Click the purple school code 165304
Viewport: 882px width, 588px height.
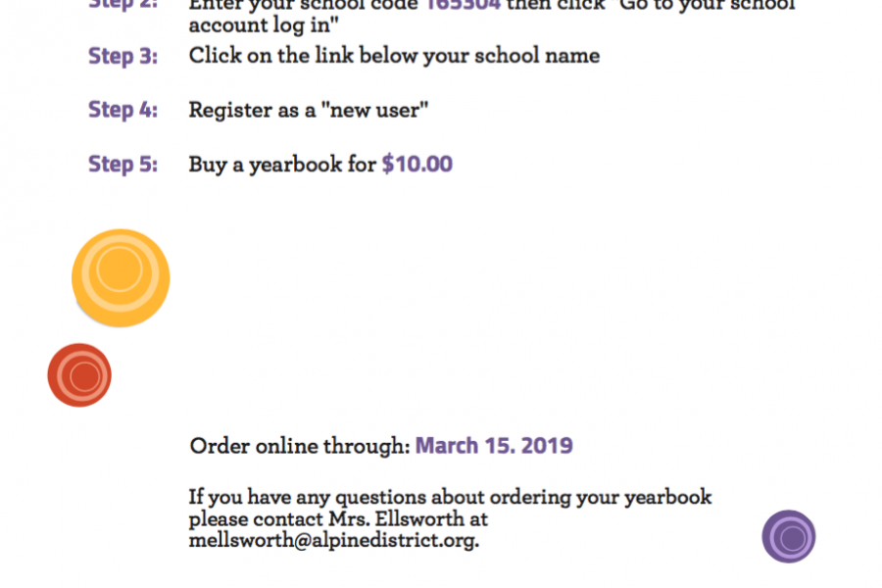(x=463, y=5)
